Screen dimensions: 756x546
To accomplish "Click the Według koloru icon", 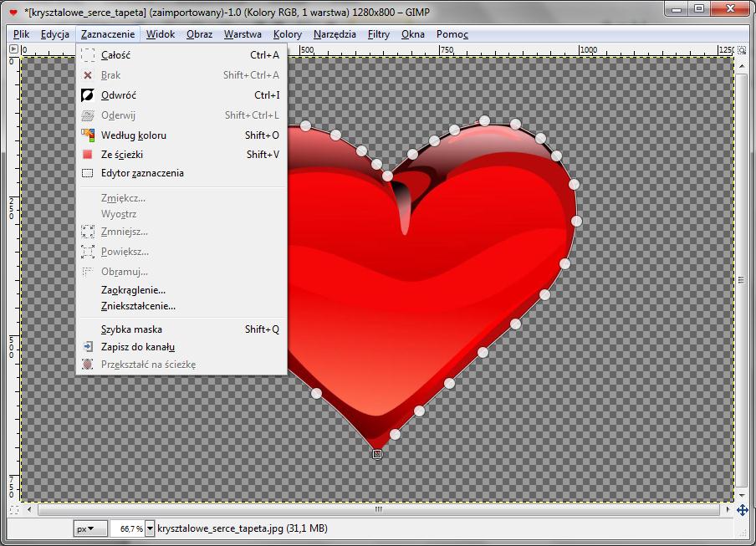I will 88,135.
